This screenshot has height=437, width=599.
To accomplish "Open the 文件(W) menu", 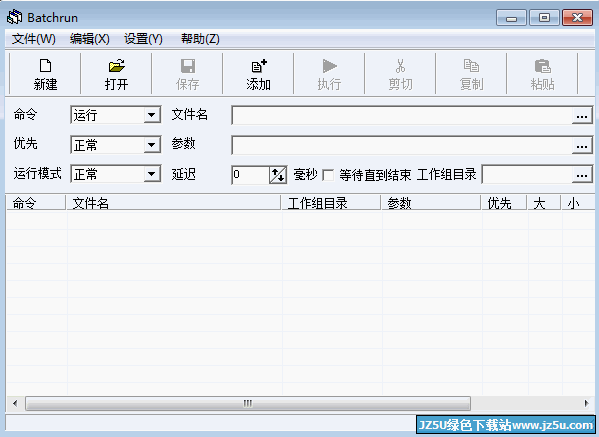I will coord(34,39).
